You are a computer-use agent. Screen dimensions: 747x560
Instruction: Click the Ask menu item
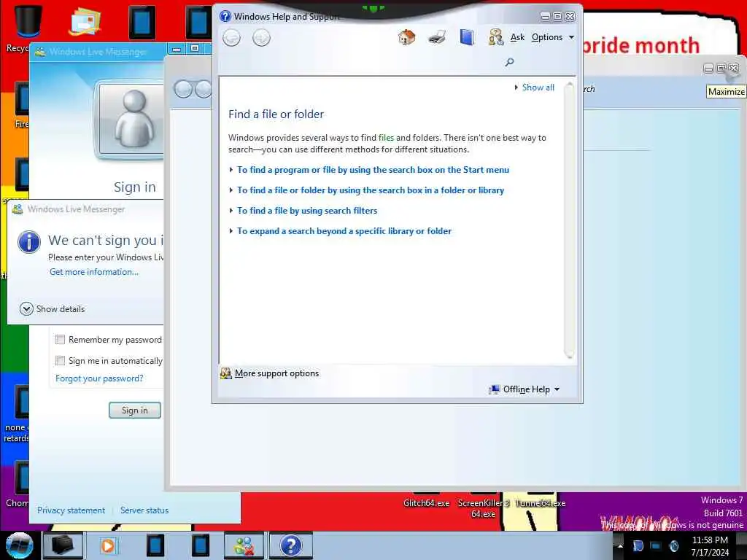coord(517,37)
